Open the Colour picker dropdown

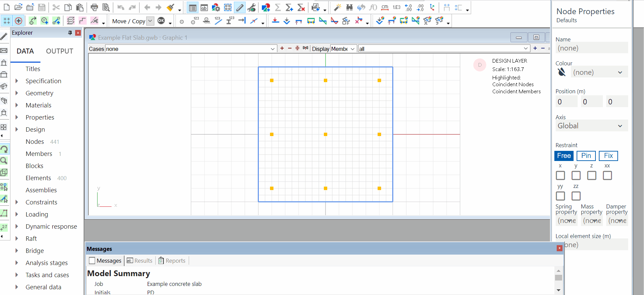(x=600, y=72)
